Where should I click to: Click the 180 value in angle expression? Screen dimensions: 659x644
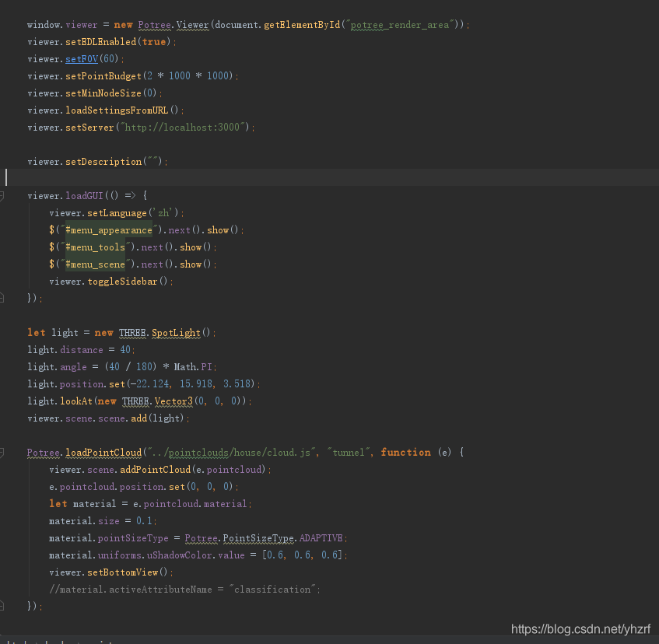coord(144,367)
